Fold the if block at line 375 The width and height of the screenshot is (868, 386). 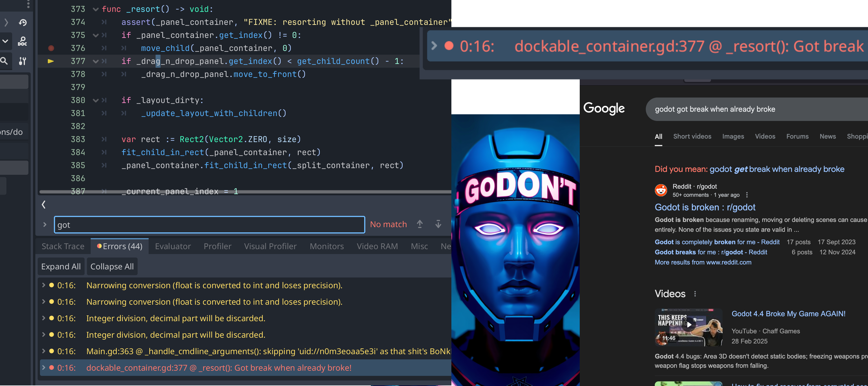95,35
